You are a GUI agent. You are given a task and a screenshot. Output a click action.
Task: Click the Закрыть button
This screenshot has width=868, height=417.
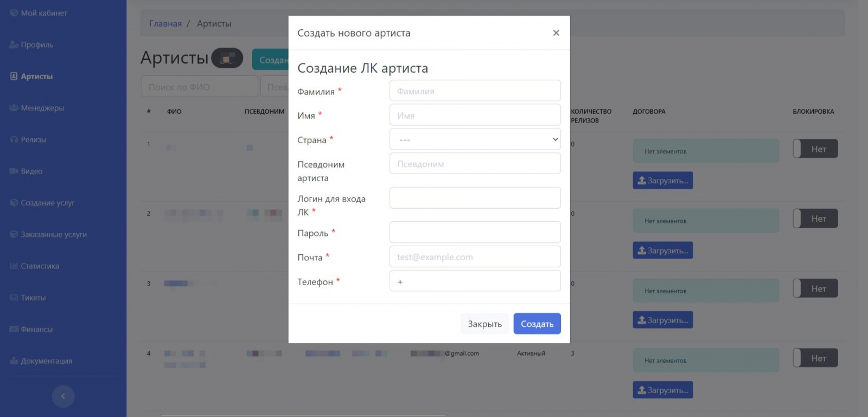click(485, 324)
